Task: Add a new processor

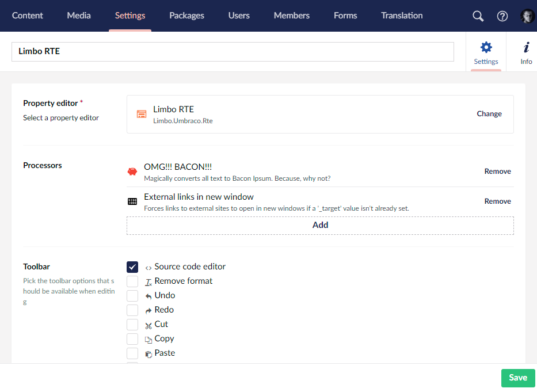Action: point(320,226)
